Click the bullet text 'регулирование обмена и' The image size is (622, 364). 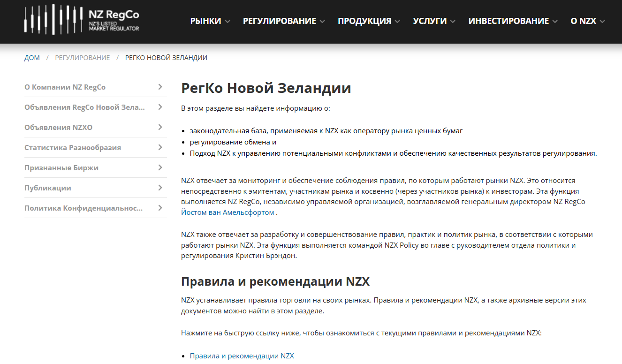pyautogui.click(x=233, y=142)
